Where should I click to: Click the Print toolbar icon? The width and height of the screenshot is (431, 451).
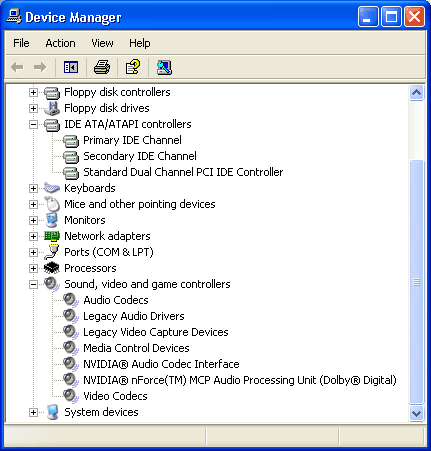pyautogui.click(x=102, y=67)
